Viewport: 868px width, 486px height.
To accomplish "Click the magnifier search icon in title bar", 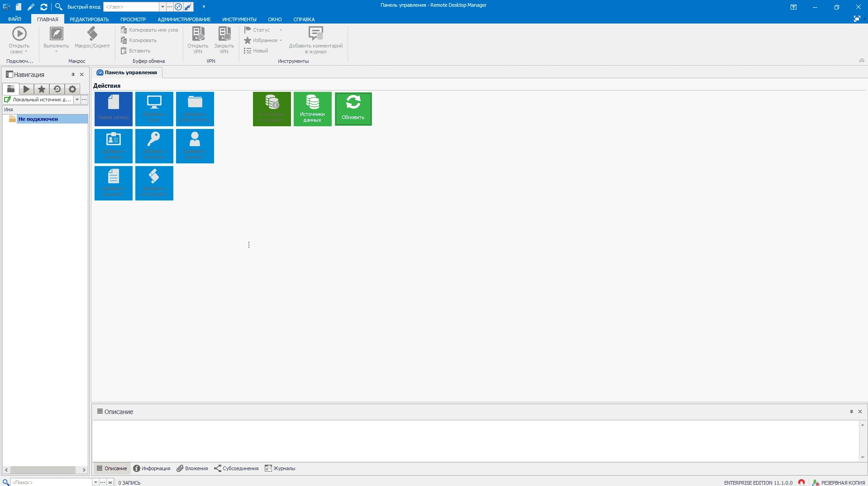I will coord(58,7).
